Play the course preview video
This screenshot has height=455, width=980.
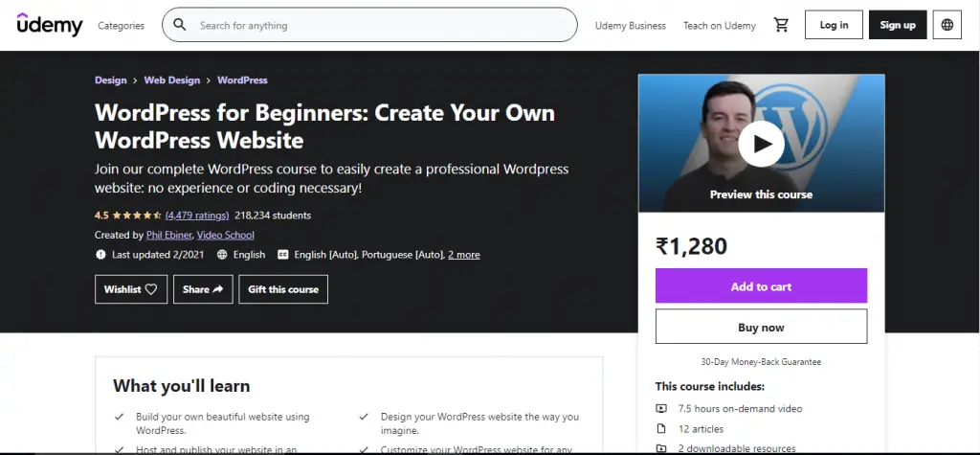762,144
